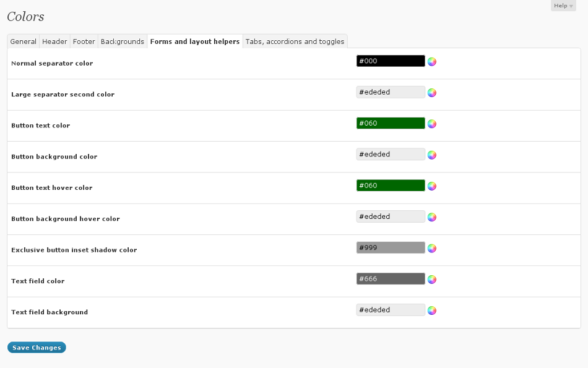Click the green #060 Button text color field
Image resolution: width=588 pixels, height=368 pixels.
tap(391, 123)
